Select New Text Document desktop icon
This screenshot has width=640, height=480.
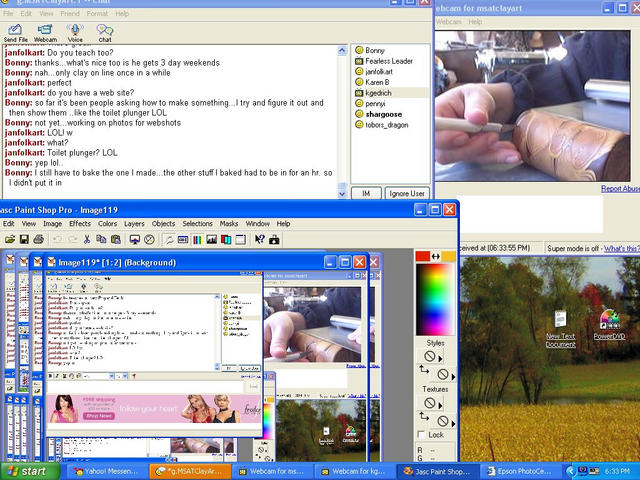pyautogui.click(x=560, y=329)
